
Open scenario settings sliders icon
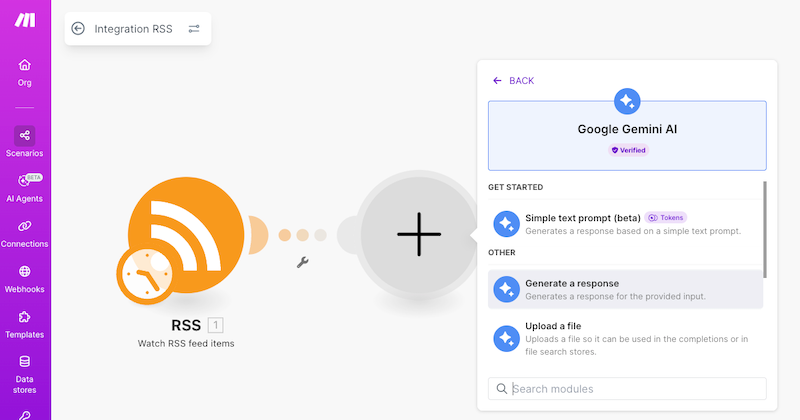click(x=194, y=29)
